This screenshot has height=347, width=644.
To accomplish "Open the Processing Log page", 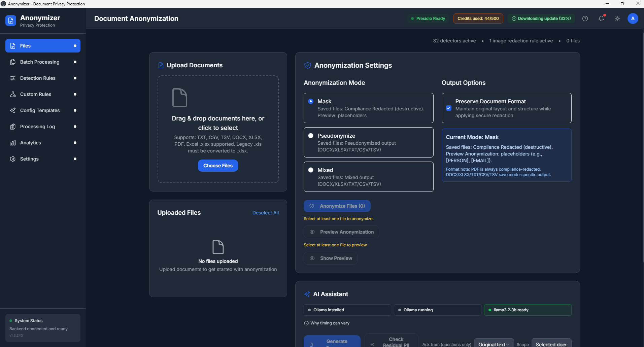I will click(x=43, y=127).
